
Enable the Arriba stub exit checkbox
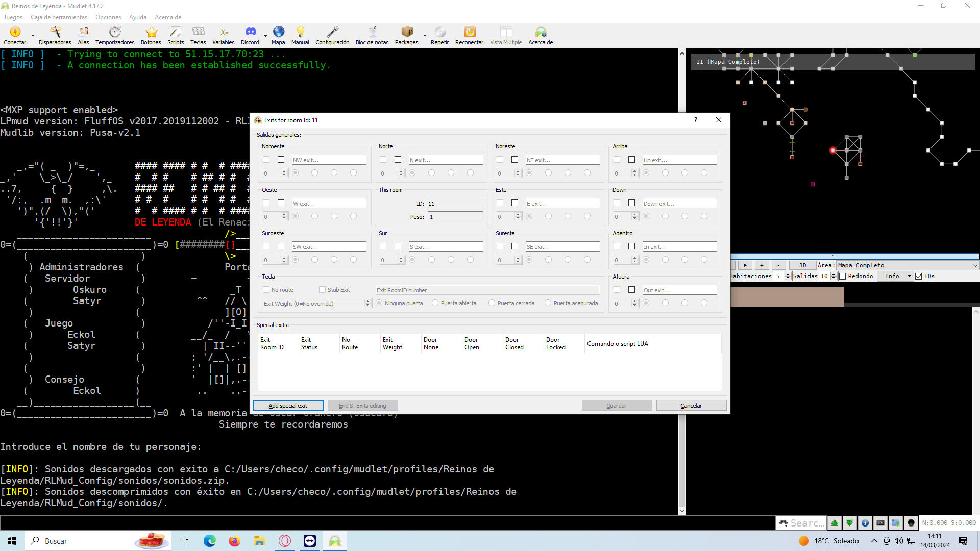click(631, 160)
